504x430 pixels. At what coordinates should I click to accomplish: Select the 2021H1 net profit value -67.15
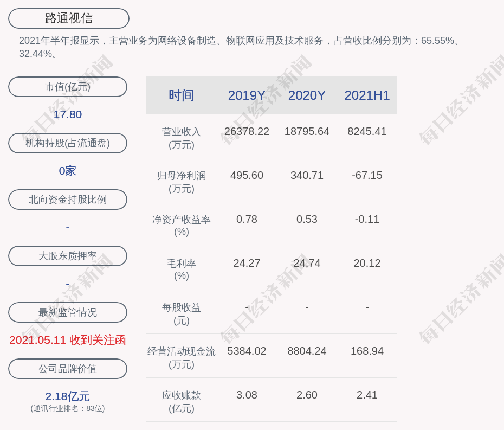pyautogui.click(x=367, y=175)
